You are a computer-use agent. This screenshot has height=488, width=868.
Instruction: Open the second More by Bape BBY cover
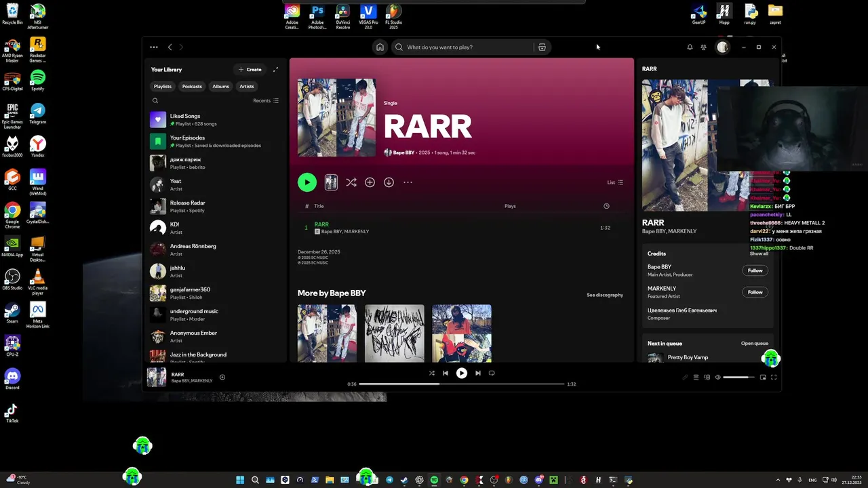395,333
